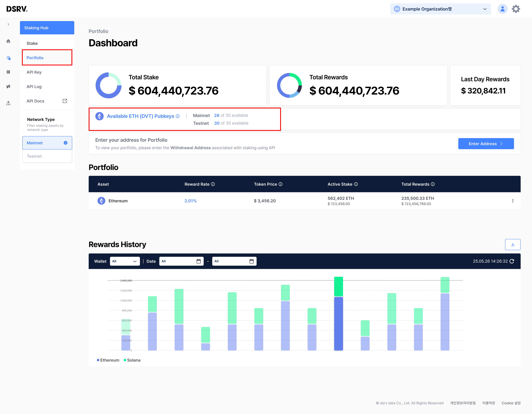Click the Enter Address button
This screenshot has height=414, width=532.
pyautogui.click(x=486, y=144)
